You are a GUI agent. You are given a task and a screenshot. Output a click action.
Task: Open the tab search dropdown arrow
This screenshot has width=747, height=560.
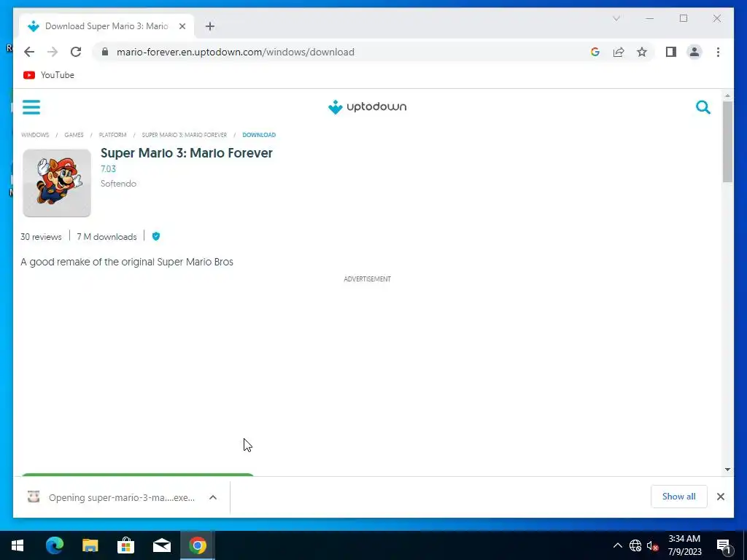click(616, 18)
